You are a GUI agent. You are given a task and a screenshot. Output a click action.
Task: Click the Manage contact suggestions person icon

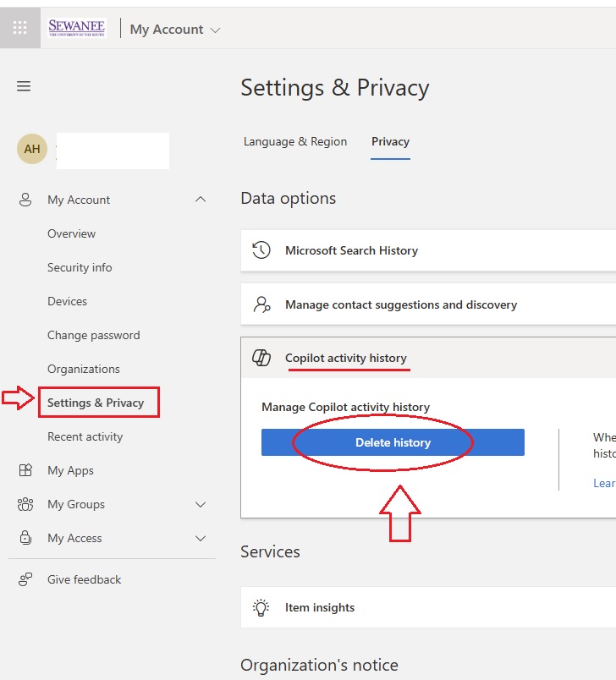[x=262, y=304]
